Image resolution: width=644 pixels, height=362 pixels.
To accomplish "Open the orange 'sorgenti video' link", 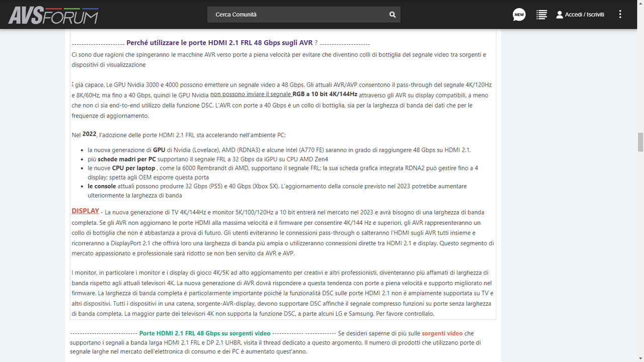I will pos(442,333).
